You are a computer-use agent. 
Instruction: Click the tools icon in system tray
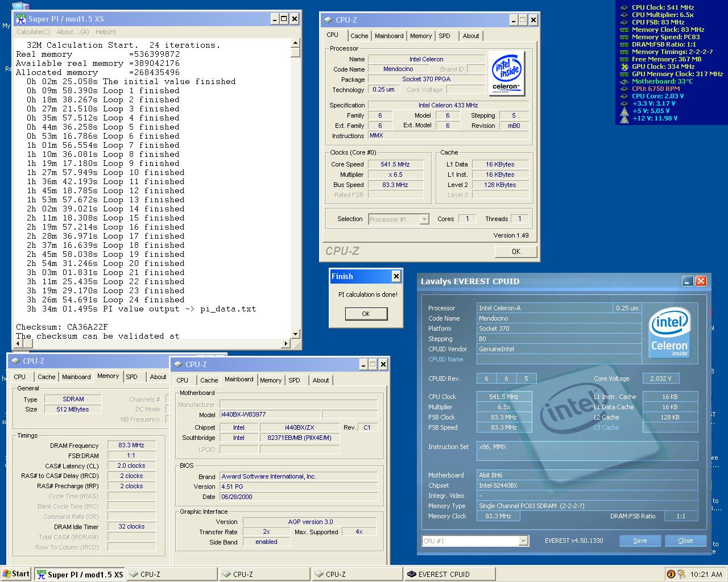pyautogui.click(x=681, y=574)
